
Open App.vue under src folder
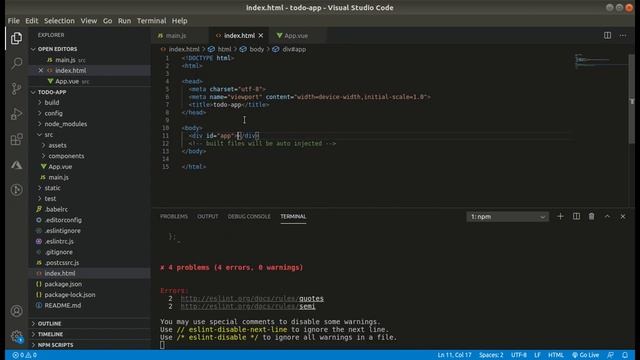pyautogui.click(x=60, y=167)
